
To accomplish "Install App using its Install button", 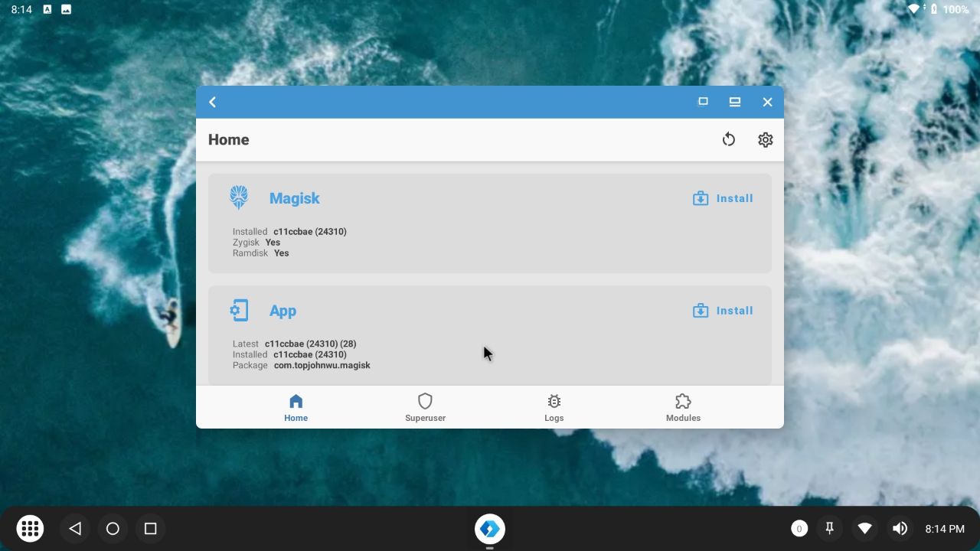I will [723, 311].
